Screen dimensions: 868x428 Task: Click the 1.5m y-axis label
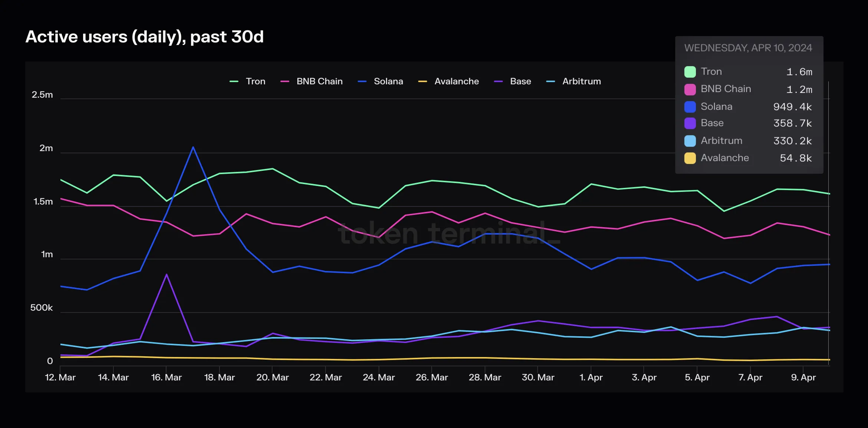point(43,202)
